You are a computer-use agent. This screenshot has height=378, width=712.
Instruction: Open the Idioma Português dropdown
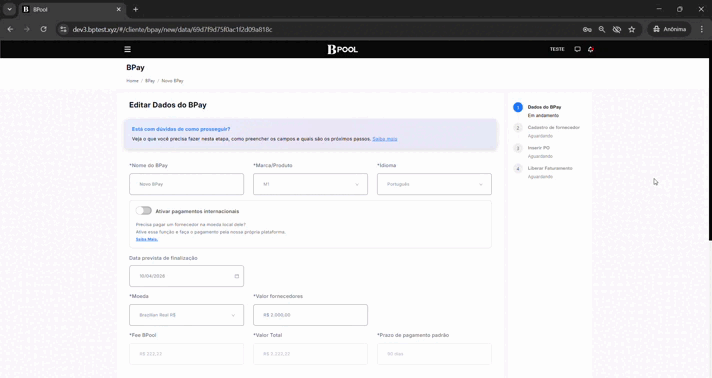click(x=434, y=184)
